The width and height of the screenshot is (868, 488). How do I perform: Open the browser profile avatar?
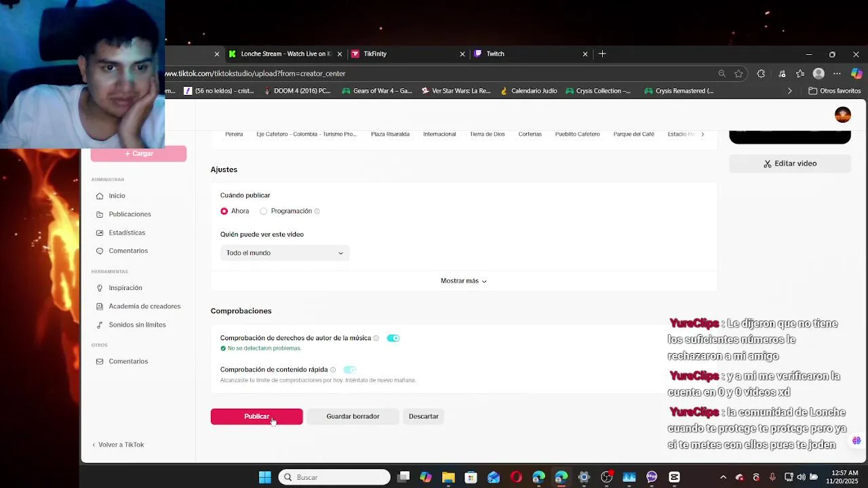818,73
